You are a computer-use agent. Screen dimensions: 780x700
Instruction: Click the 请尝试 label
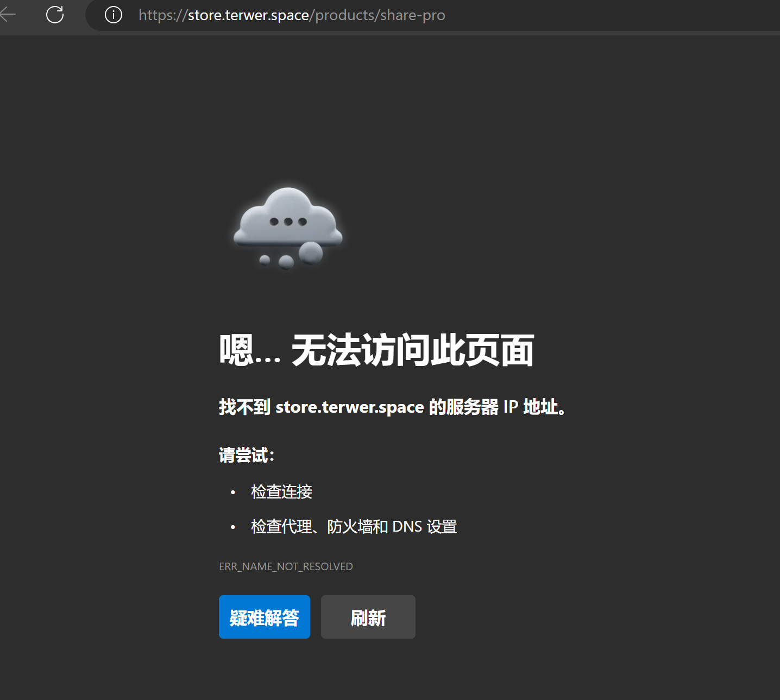click(247, 455)
